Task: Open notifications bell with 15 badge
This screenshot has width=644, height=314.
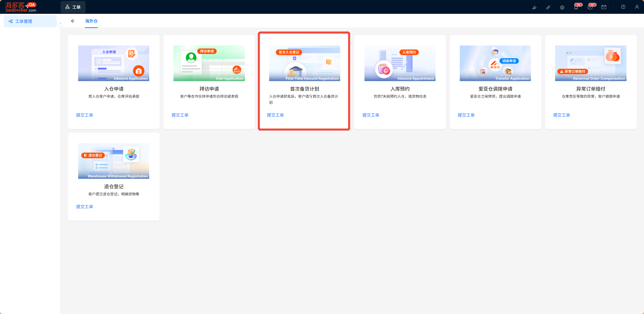Action: (x=576, y=7)
